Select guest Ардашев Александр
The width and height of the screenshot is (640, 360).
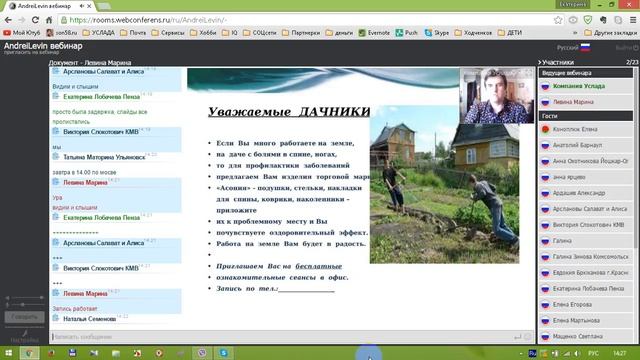[585, 193]
